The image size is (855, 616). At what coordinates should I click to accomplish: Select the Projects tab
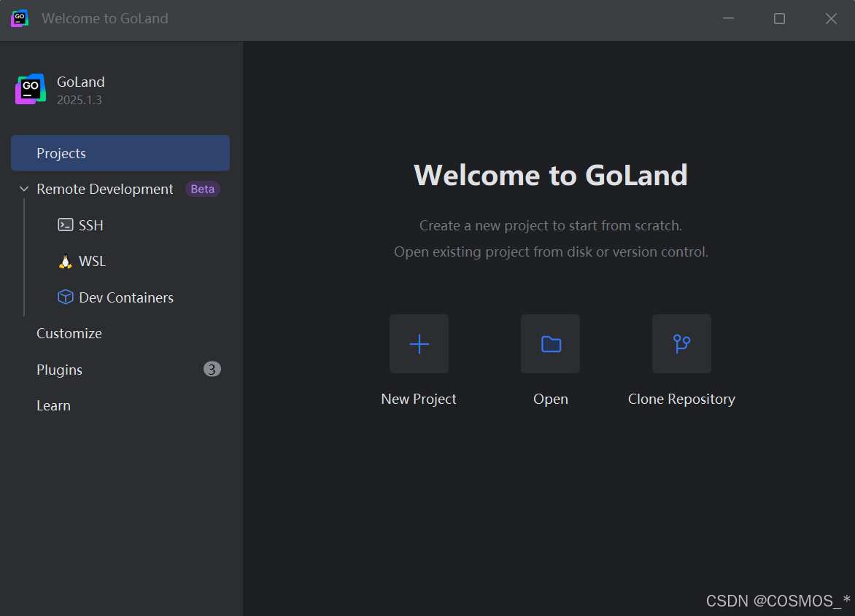(x=120, y=153)
